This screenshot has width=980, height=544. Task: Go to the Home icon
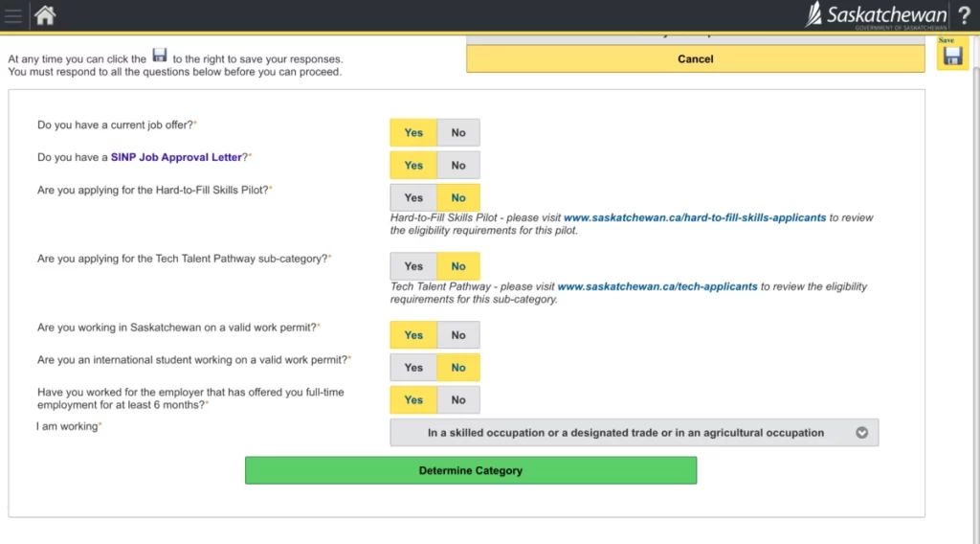coord(45,15)
